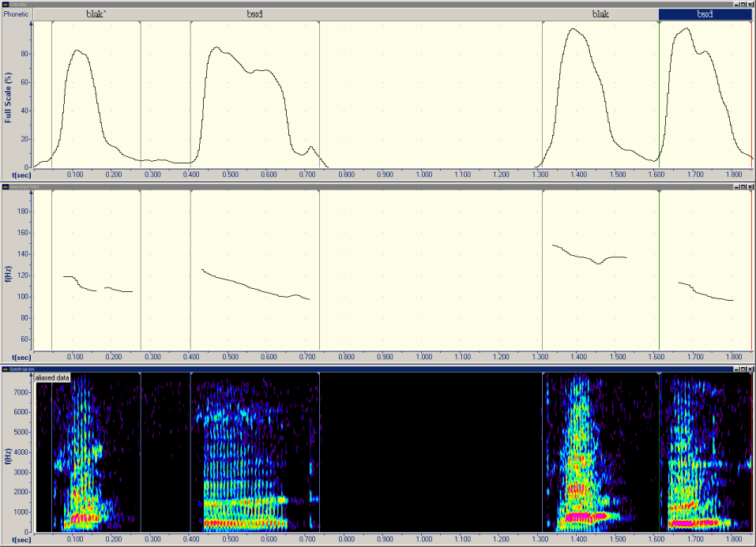Click the Intensity window's title bar icon
This screenshot has width=756, height=547.
click(x=5, y=4)
